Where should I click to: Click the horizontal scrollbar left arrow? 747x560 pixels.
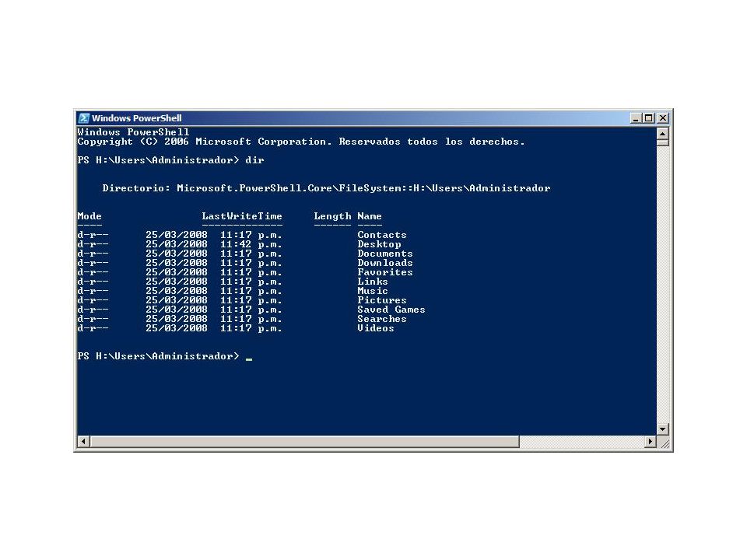point(83,442)
